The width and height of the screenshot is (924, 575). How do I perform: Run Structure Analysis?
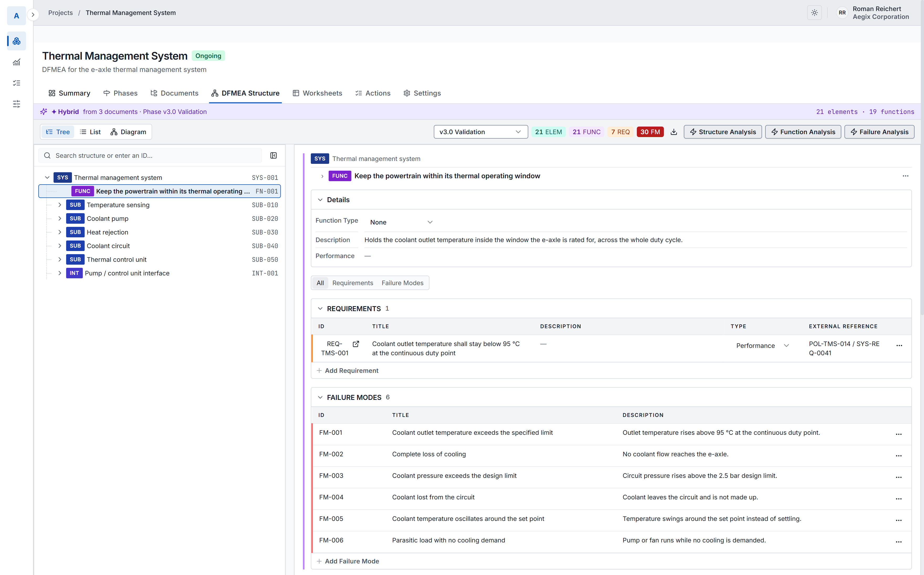(723, 132)
